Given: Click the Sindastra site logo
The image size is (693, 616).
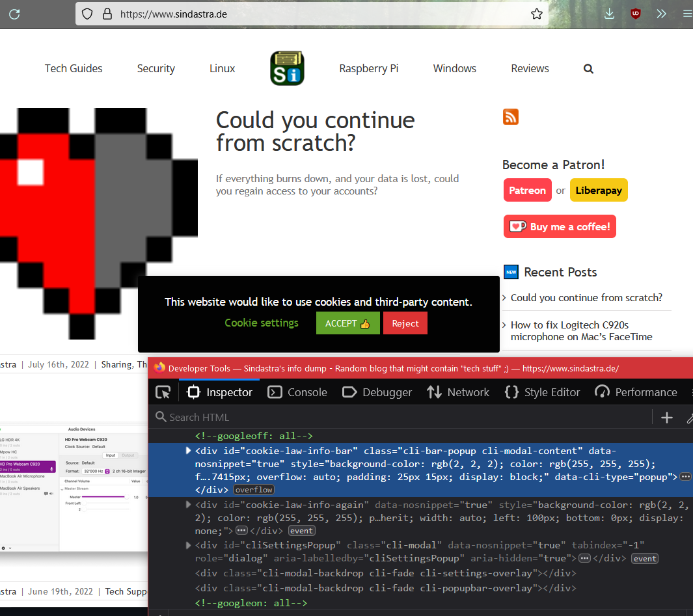Looking at the screenshot, I should pyautogui.click(x=287, y=68).
